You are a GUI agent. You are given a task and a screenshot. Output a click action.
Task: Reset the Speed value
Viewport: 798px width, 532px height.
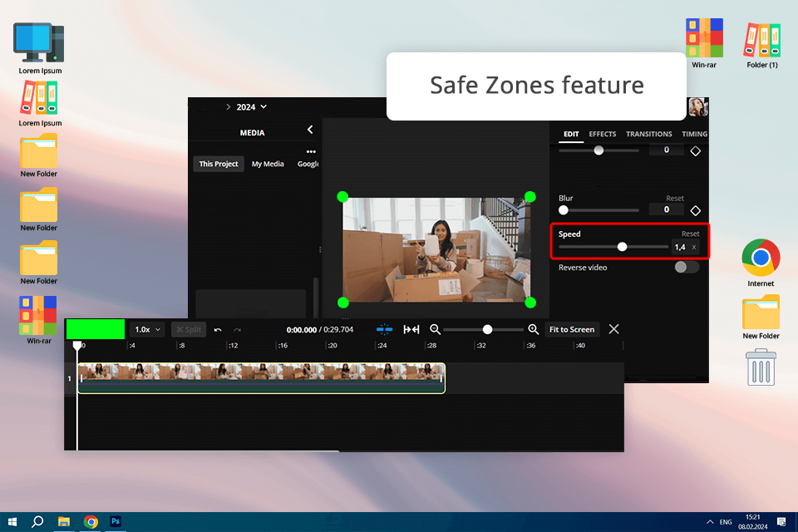(690, 234)
